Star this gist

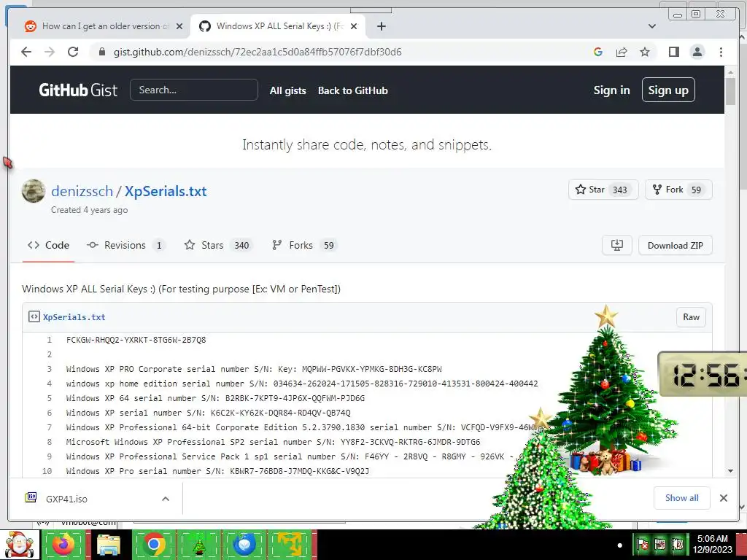coord(590,190)
